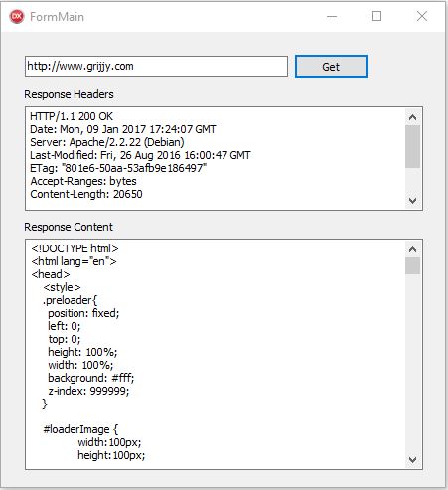Click the empty track below the Response Content thumb
The width and height of the screenshot is (448, 490).
(x=412, y=363)
